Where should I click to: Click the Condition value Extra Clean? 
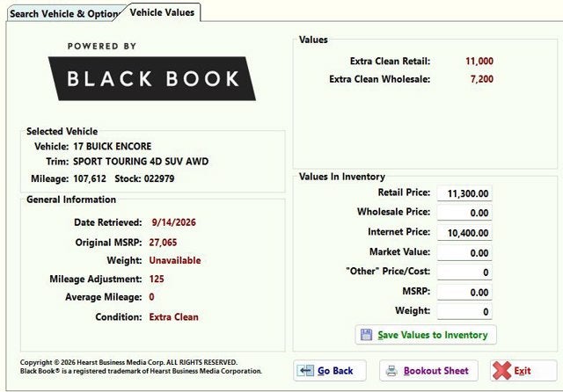[174, 317]
